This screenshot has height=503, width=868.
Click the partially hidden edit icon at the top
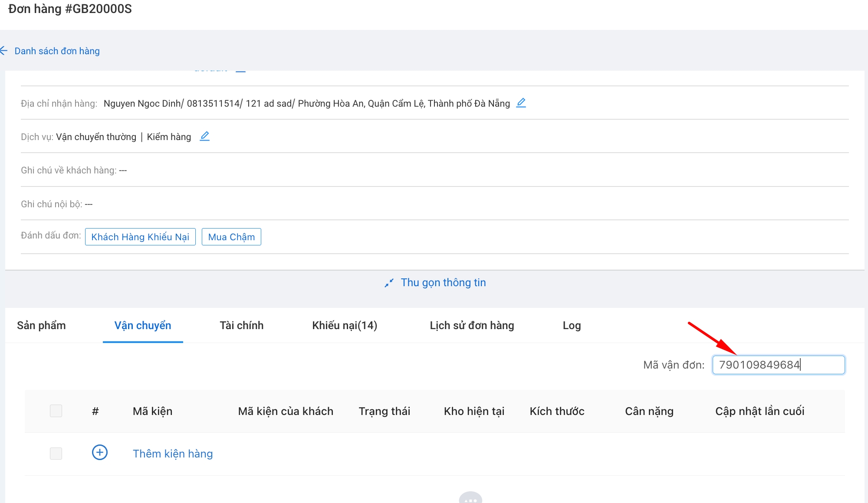[240, 71]
